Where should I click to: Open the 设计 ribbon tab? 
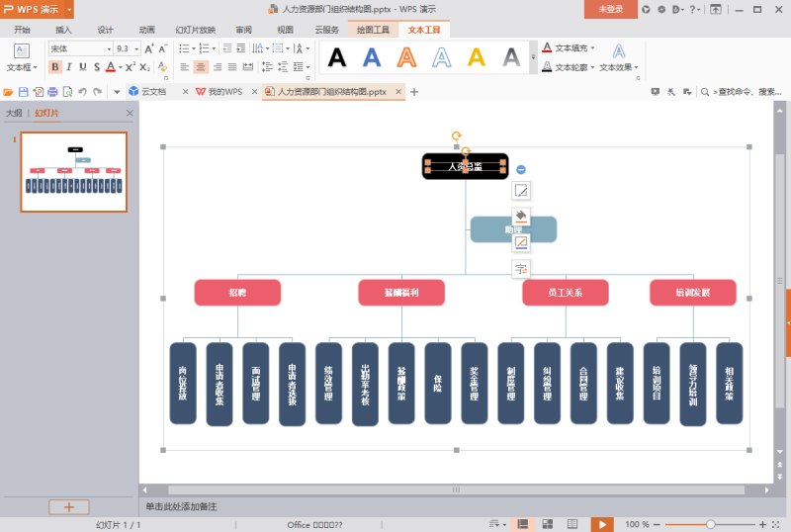[x=106, y=30]
